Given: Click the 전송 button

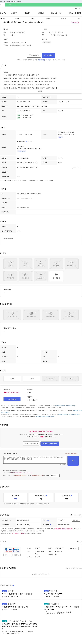Looking at the screenshot, I should pyautogui.click(x=73, y=460).
